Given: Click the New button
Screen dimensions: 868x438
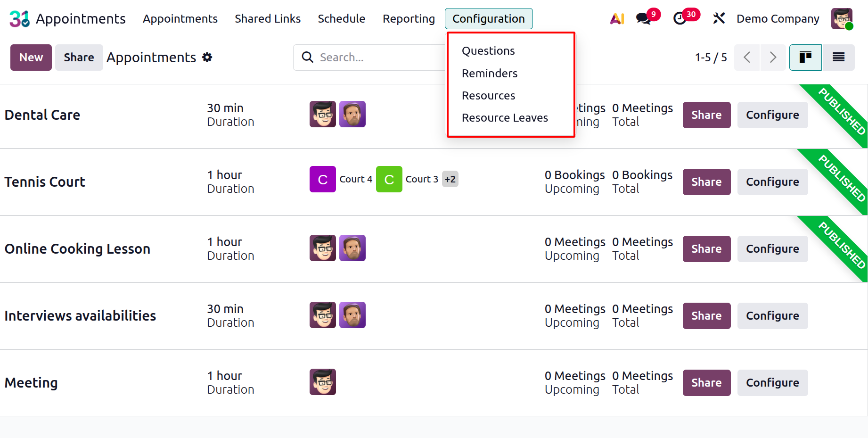Looking at the screenshot, I should point(31,57).
